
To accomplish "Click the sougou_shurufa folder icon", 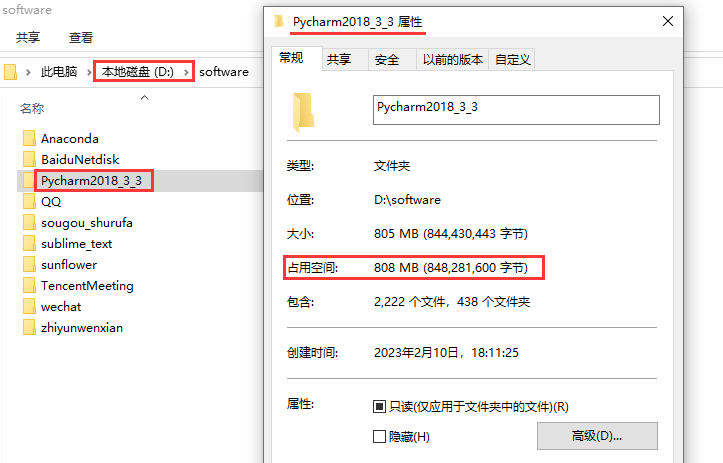I will [29, 223].
